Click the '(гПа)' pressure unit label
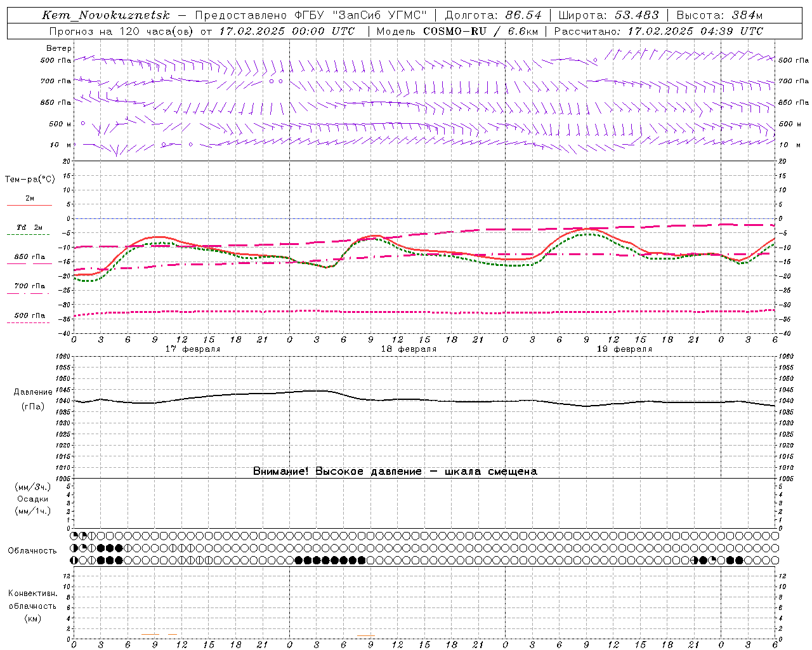 pos(33,407)
